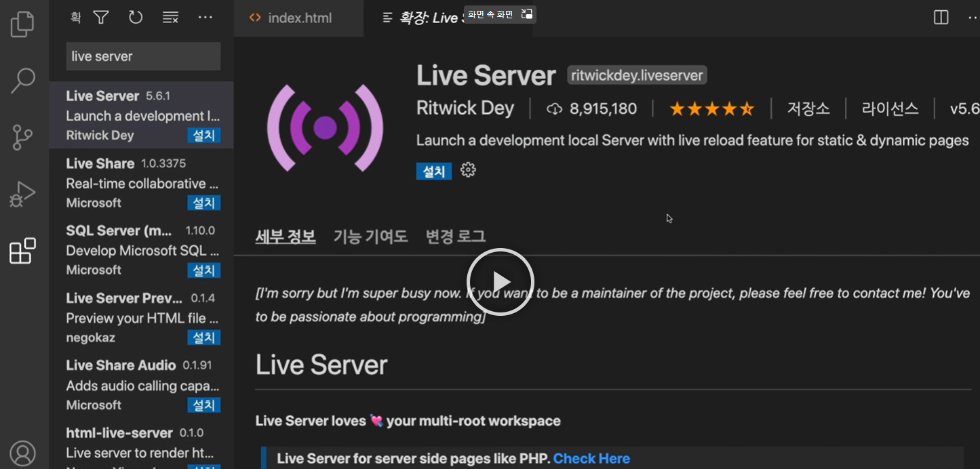Exit picture-in-picture mode icon
This screenshot has width=980, height=469.
click(527, 14)
